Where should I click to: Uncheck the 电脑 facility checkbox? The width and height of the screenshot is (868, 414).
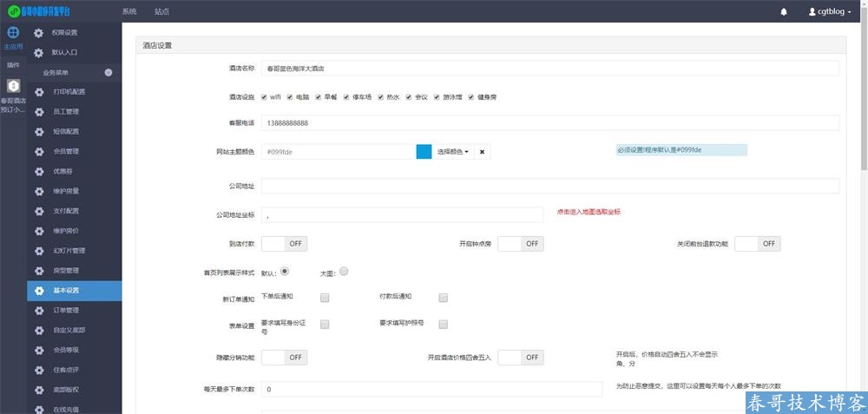[x=290, y=97]
